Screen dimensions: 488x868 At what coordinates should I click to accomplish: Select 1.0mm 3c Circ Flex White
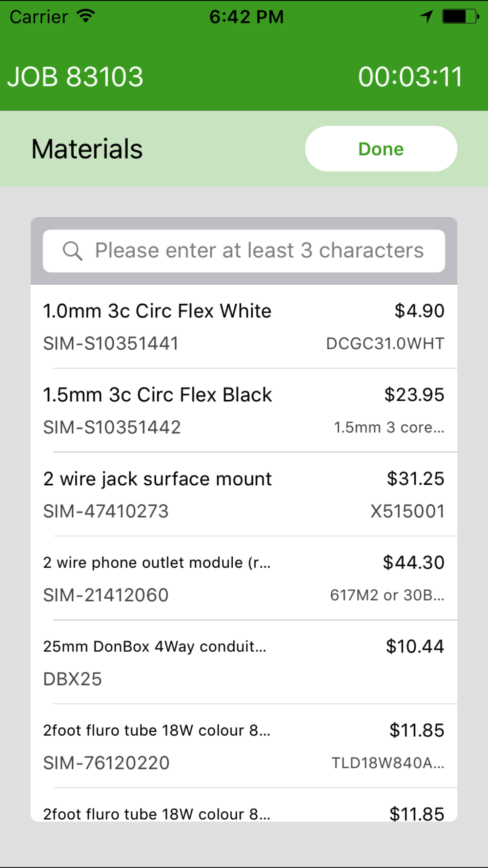(x=244, y=327)
